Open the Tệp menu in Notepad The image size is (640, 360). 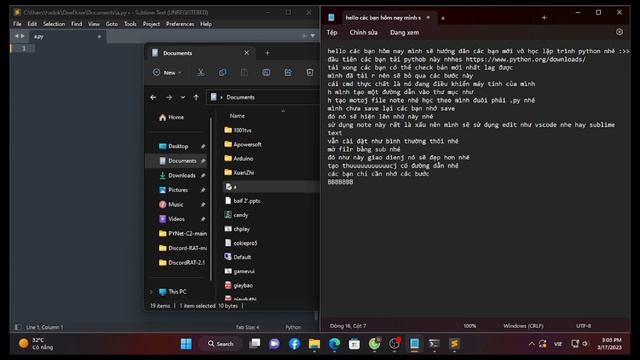[x=332, y=32]
